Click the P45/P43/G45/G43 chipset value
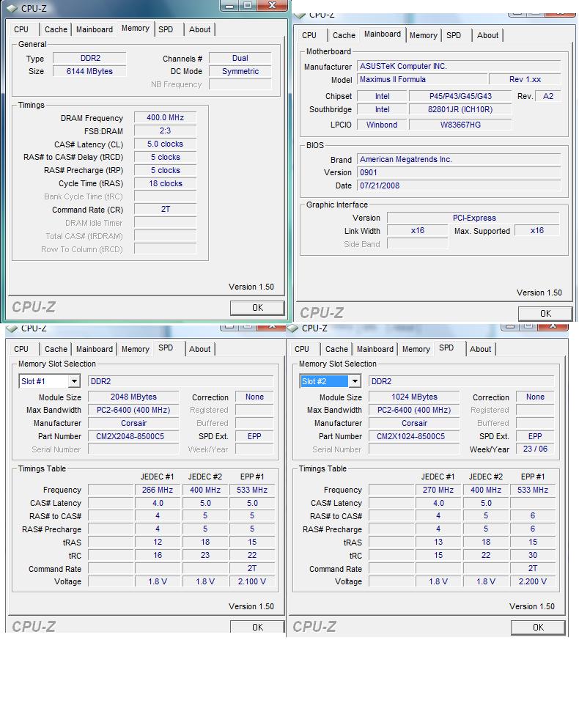The width and height of the screenshot is (579, 728). [x=460, y=96]
